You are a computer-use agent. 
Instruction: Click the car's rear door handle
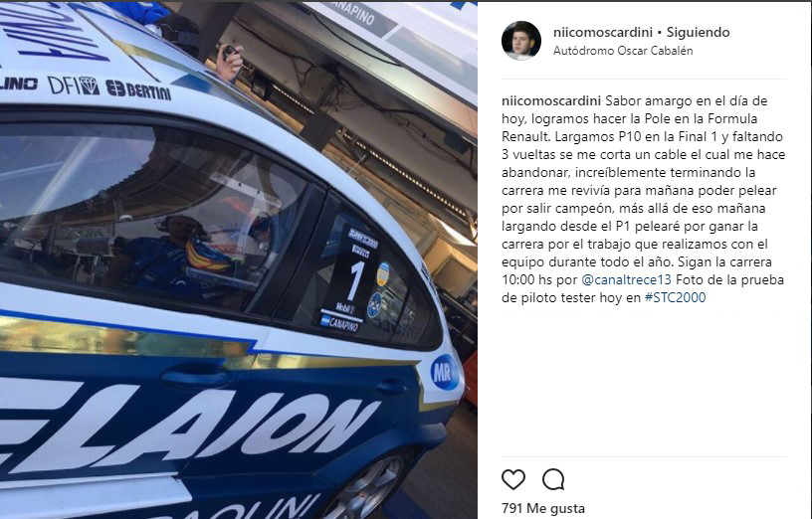click(x=392, y=386)
